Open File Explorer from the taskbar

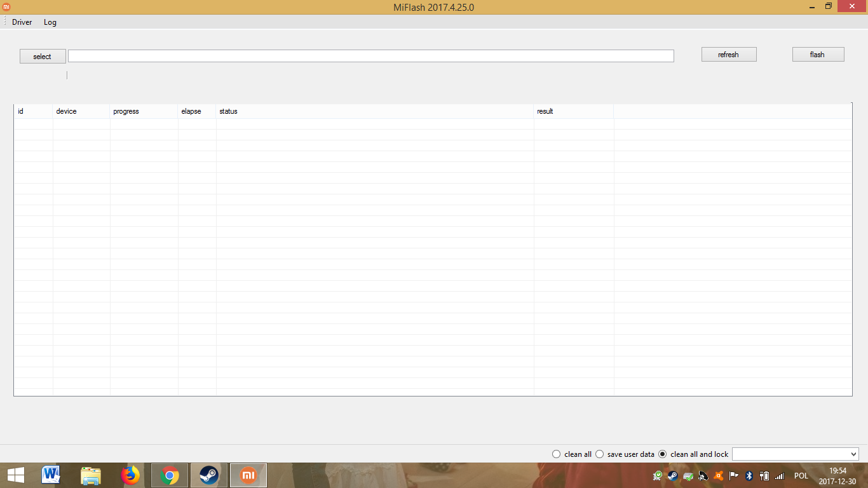click(91, 475)
